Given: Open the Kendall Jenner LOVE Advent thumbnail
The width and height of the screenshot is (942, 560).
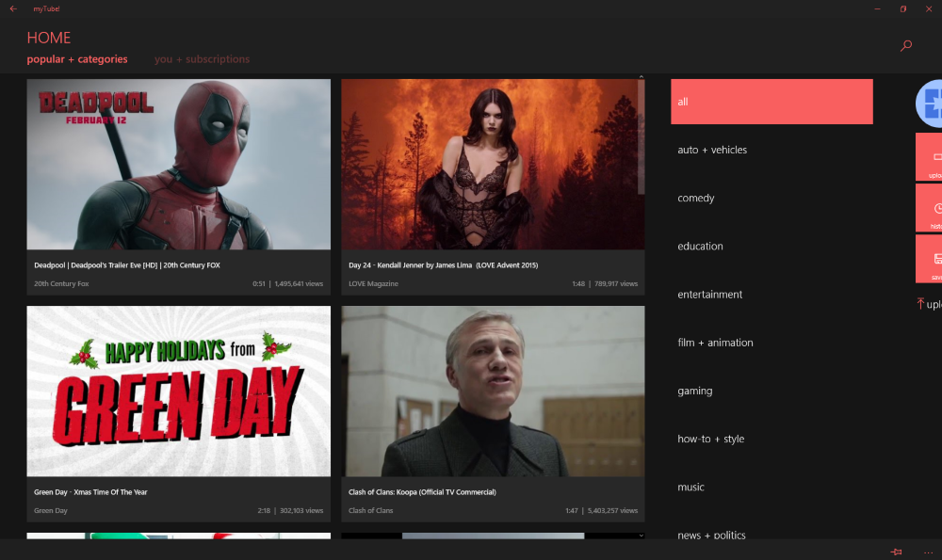Looking at the screenshot, I should tap(493, 164).
